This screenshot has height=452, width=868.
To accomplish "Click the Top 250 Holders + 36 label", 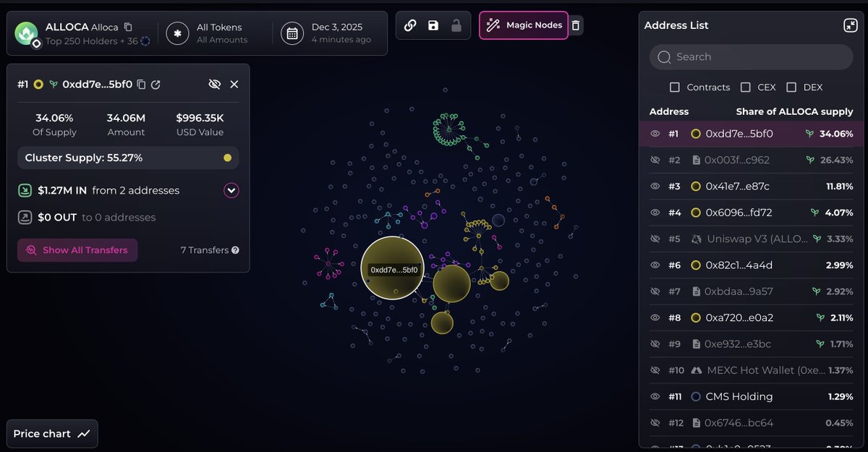I will coord(91,41).
